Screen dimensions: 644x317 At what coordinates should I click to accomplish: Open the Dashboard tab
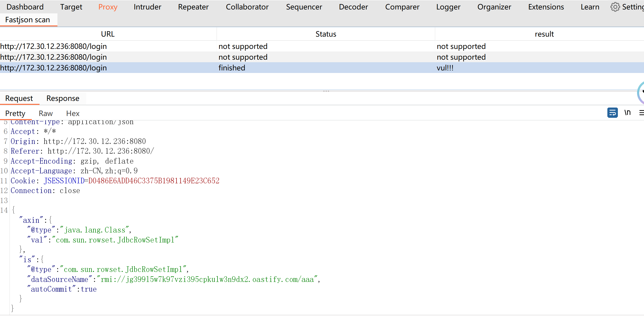tap(25, 7)
